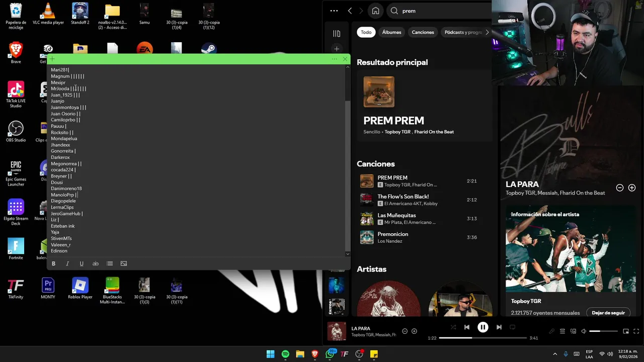
Task: Toggle italic formatting in Sticky Notes
Action: pyautogui.click(x=67, y=263)
